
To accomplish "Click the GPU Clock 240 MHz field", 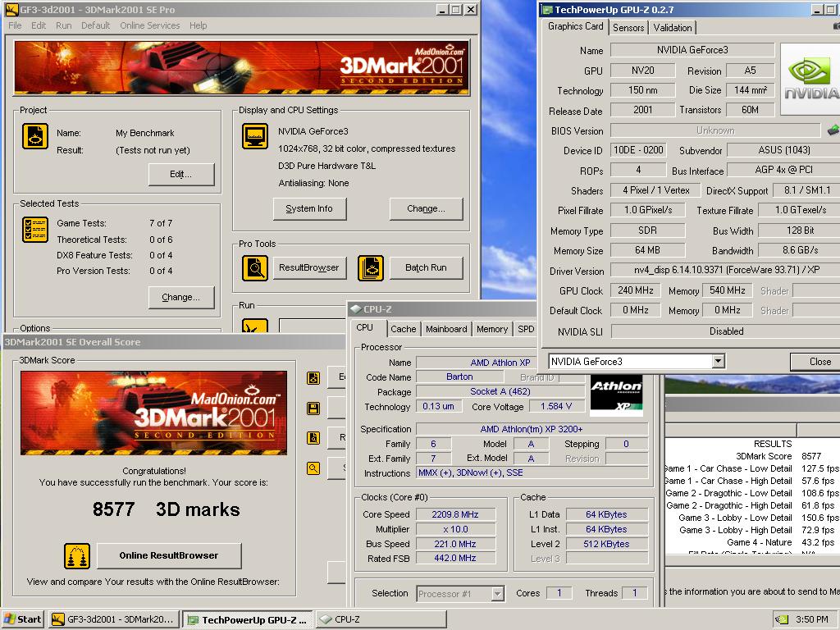I will pos(636,290).
